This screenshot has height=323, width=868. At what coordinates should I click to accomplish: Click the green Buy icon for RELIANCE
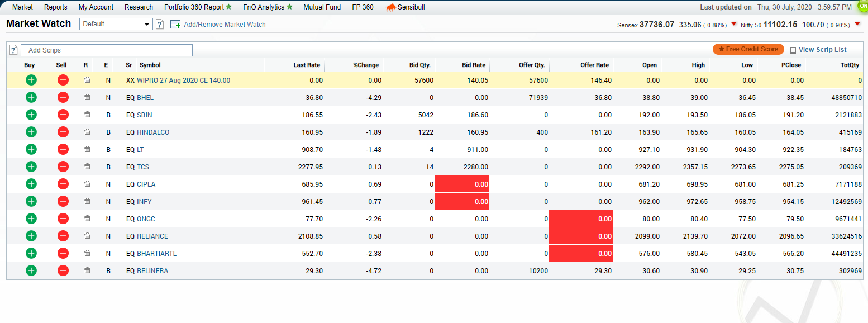[x=31, y=236]
